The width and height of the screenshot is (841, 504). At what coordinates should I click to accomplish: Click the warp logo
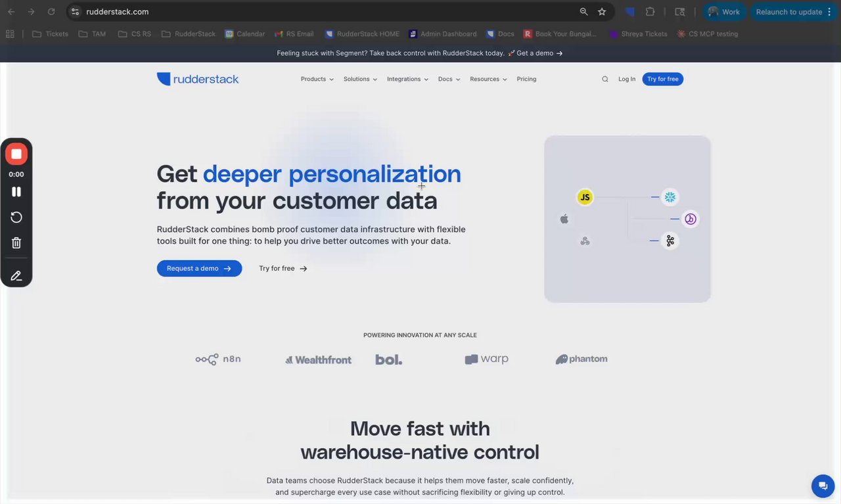(x=486, y=359)
